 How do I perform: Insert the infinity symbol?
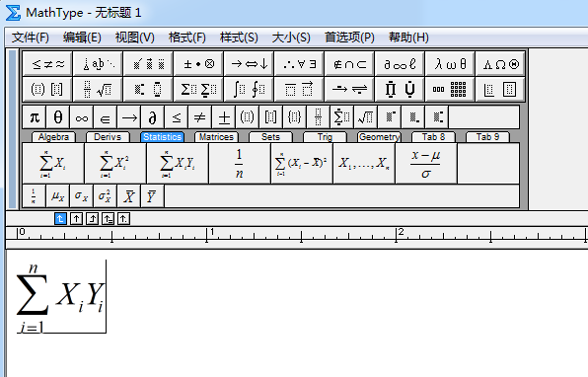point(82,117)
